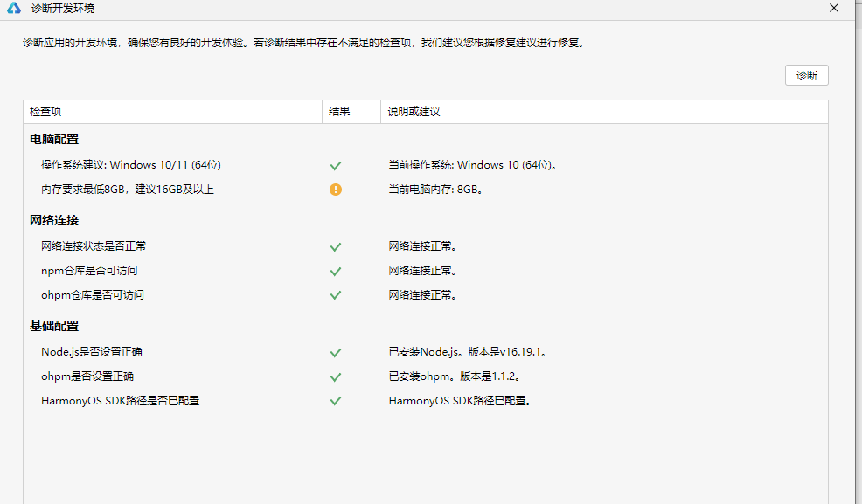Select the 网络连接 section heading
The image size is (862, 504).
[54, 220]
